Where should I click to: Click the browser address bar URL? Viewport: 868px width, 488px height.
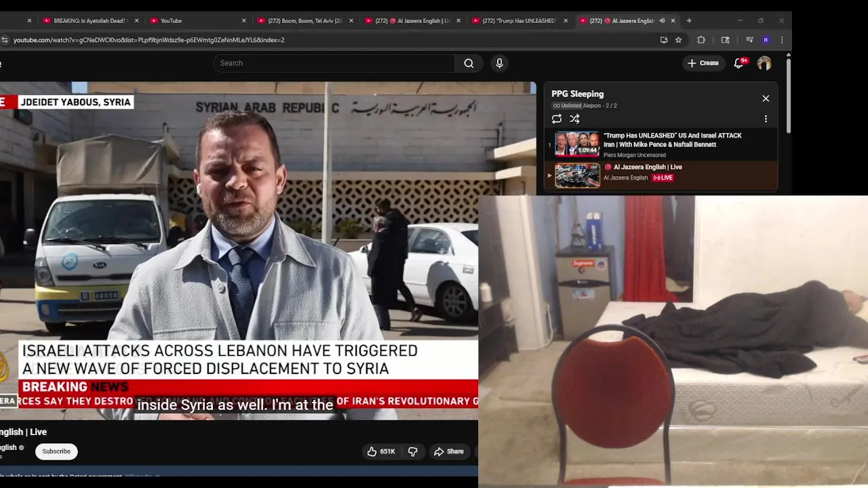point(149,40)
